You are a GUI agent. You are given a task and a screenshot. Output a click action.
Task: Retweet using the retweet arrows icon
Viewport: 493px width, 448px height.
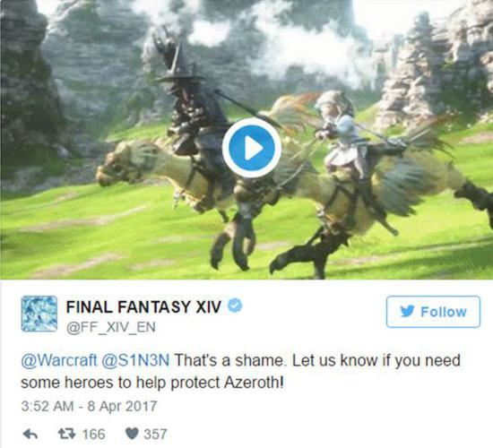tap(66, 434)
